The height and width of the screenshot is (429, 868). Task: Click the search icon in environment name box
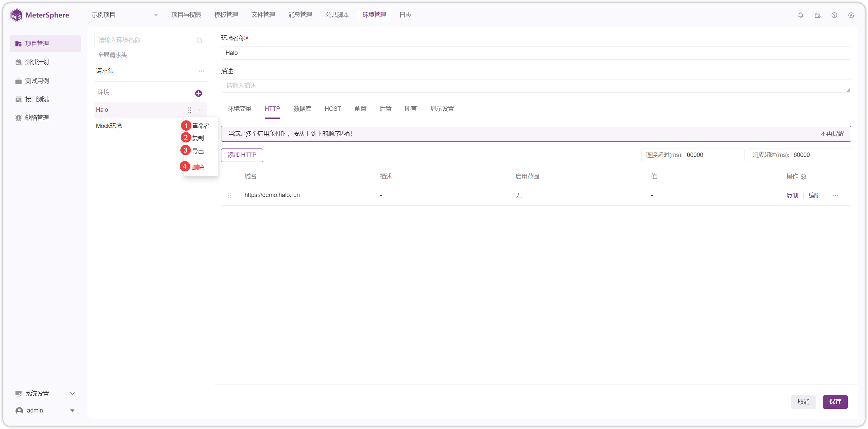point(200,40)
